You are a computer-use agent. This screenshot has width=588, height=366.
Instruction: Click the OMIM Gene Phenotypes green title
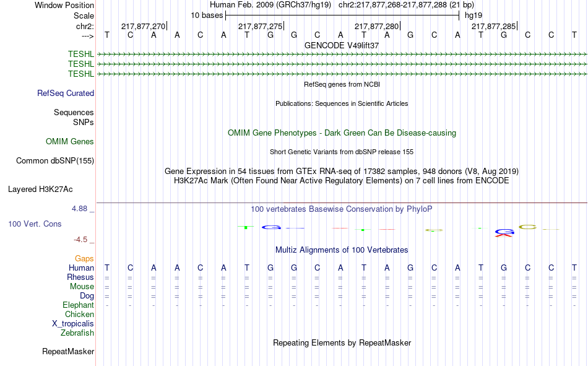(342, 133)
